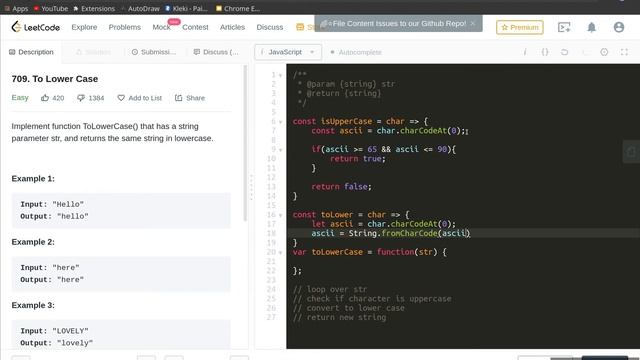640x360 pixels.
Task: Open the Chrome E... bookmark folder
Action: point(238,8)
